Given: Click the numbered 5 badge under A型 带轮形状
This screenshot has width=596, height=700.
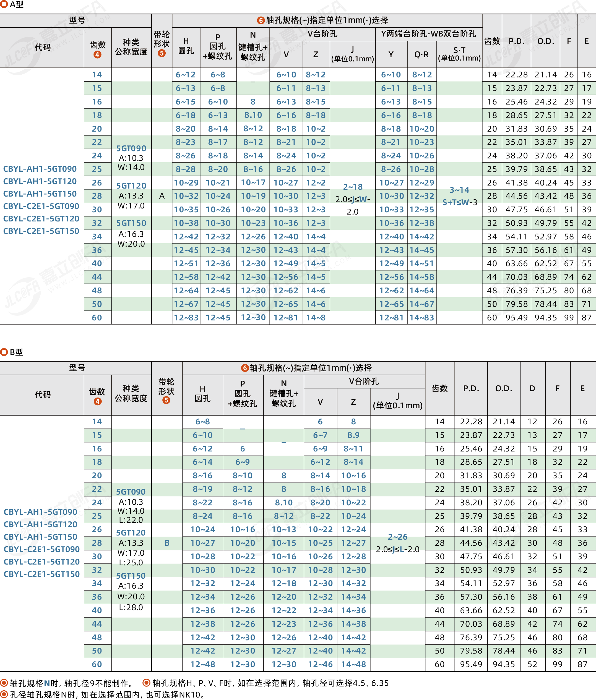Looking at the screenshot, I should [162, 53].
